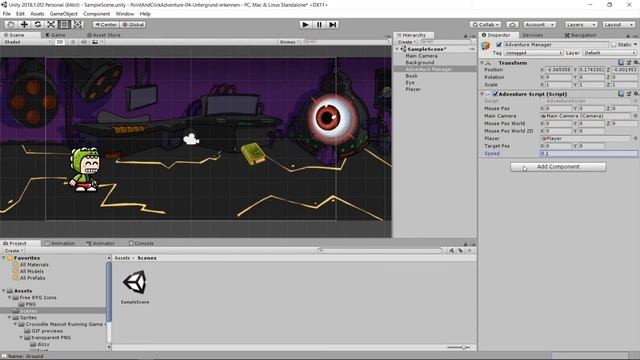Pick object for Main Camera field
Screen dimensions: 640x360
click(x=636, y=116)
